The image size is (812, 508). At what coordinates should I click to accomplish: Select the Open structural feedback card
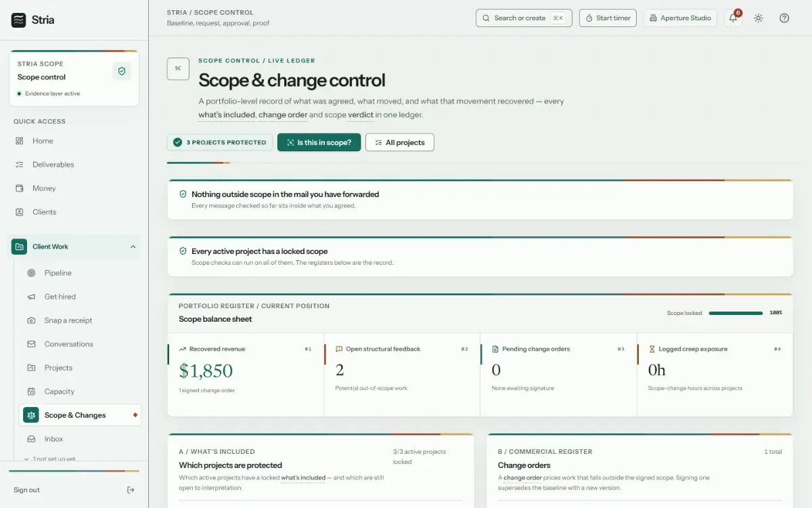tap(402, 374)
